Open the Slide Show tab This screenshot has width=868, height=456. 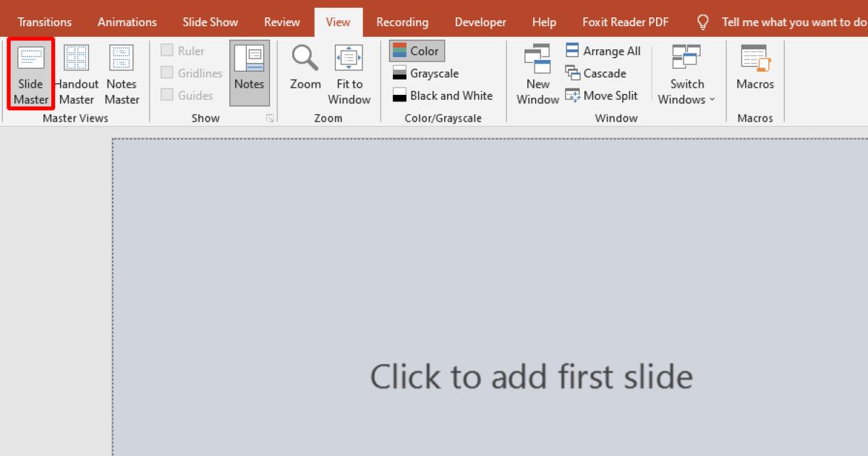click(x=210, y=22)
